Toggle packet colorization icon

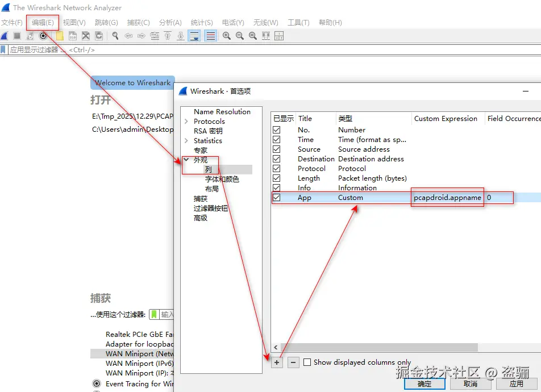click(210, 36)
